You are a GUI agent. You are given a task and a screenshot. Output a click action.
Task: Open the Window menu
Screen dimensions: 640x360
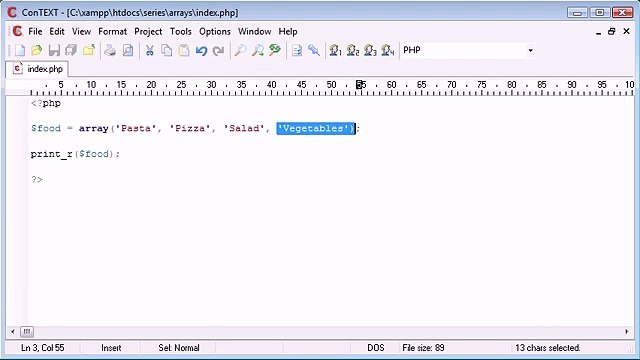pyautogui.click(x=254, y=31)
